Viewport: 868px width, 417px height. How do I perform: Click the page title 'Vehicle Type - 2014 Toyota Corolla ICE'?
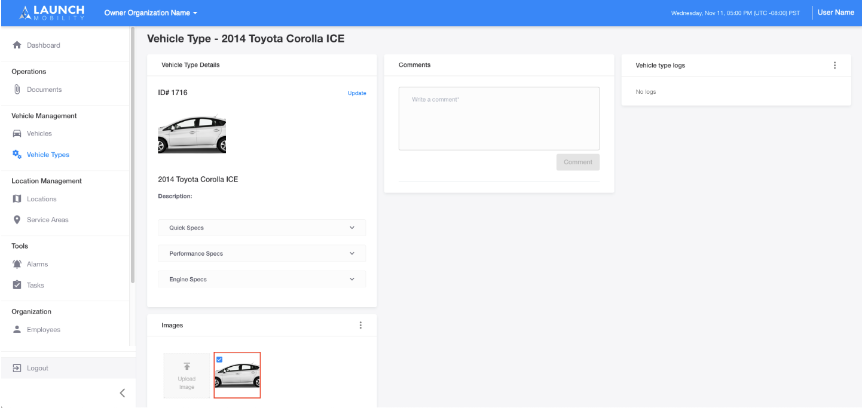(246, 39)
